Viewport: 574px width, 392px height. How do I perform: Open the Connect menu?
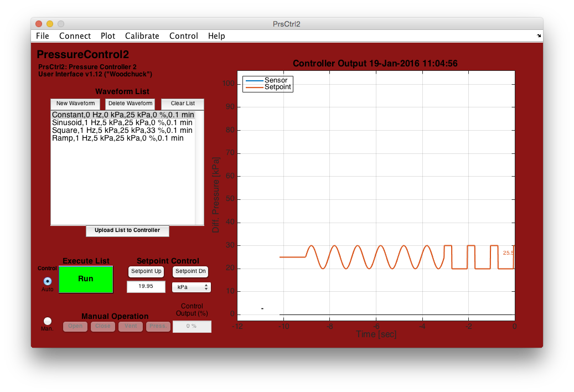click(75, 36)
